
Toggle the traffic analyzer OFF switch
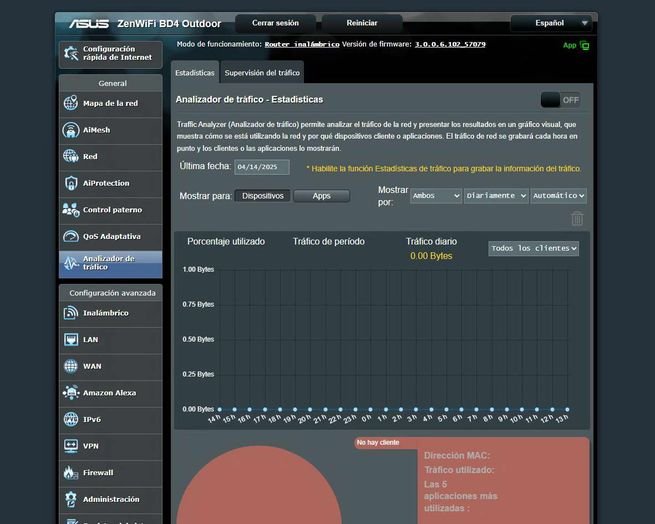click(x=560, y=100)
